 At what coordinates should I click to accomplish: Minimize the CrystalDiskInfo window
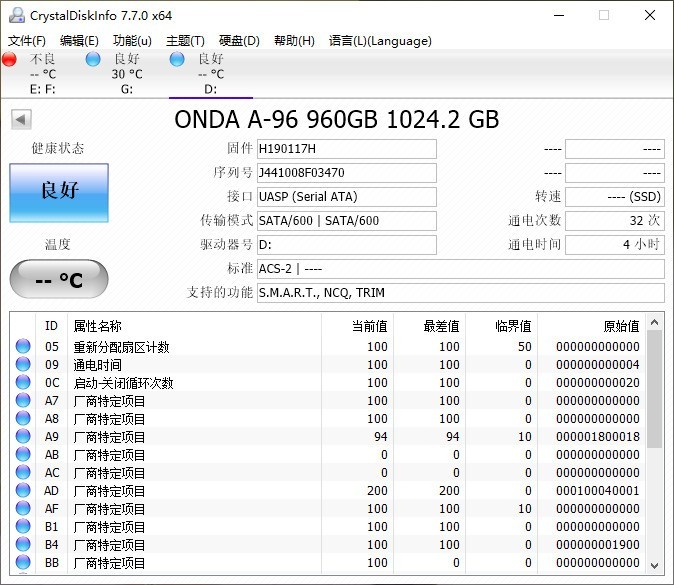pyautogui.click(x=559, y=15)
